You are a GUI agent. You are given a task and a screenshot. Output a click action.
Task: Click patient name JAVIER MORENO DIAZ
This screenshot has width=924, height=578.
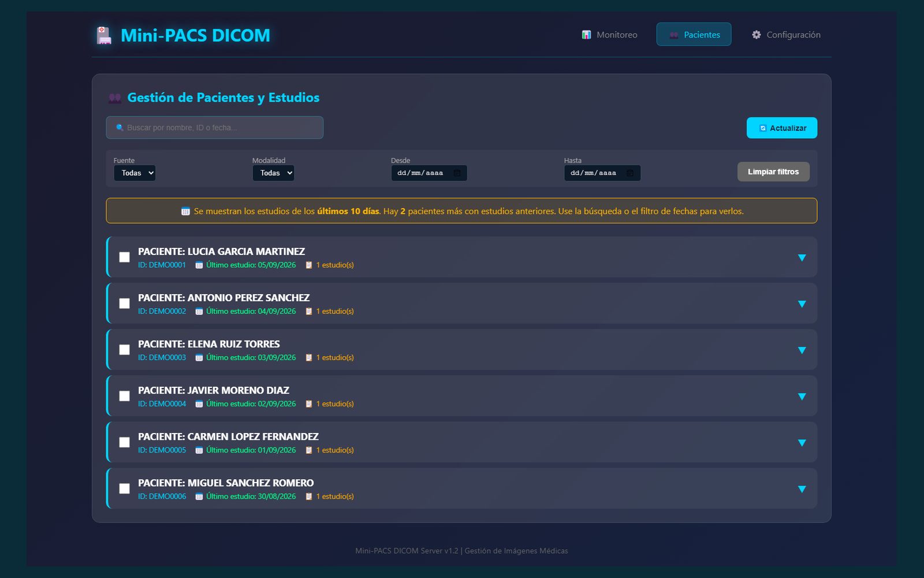tap(238, 390)
